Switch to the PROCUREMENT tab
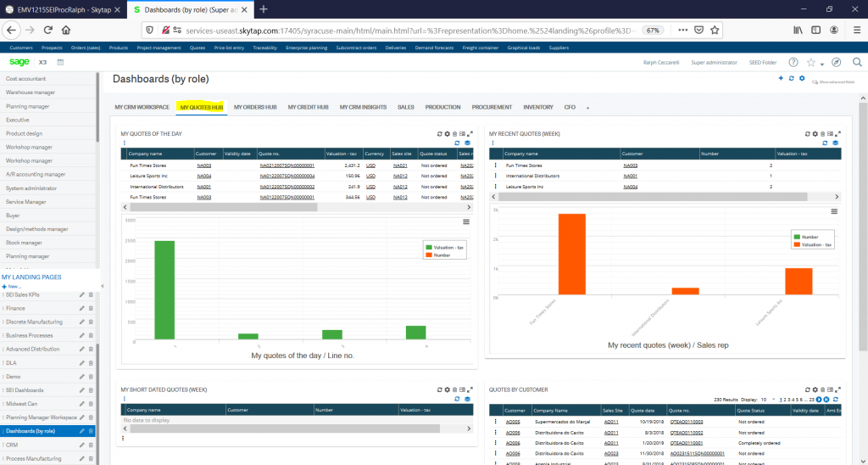 [x=492, y=107]
